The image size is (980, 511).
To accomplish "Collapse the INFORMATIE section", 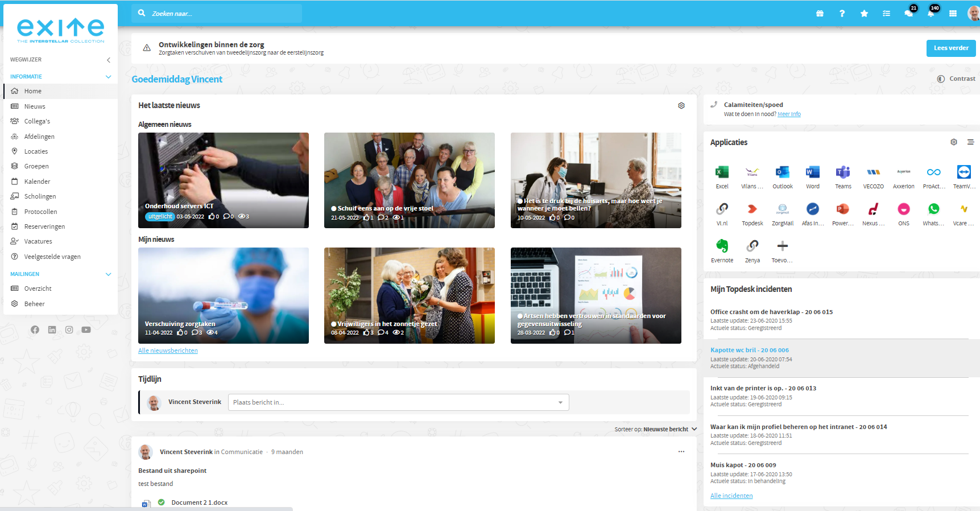I will 109,77.
